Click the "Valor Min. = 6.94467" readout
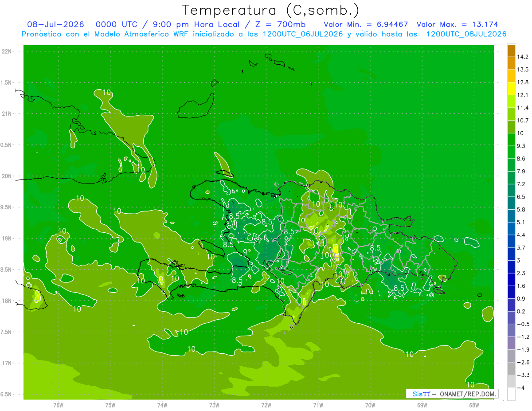Image resolution: width=532 pixels, height=411 pixels. click(366, 24)
